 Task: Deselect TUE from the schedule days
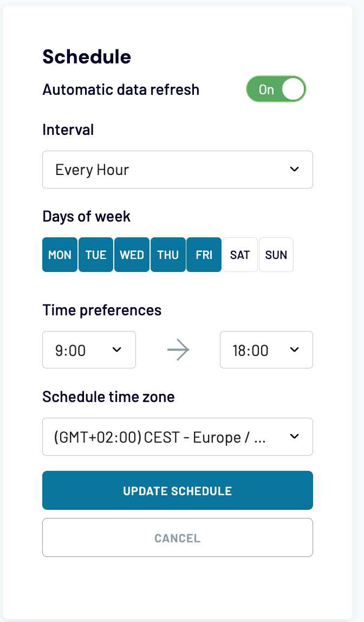coord(96,255)
